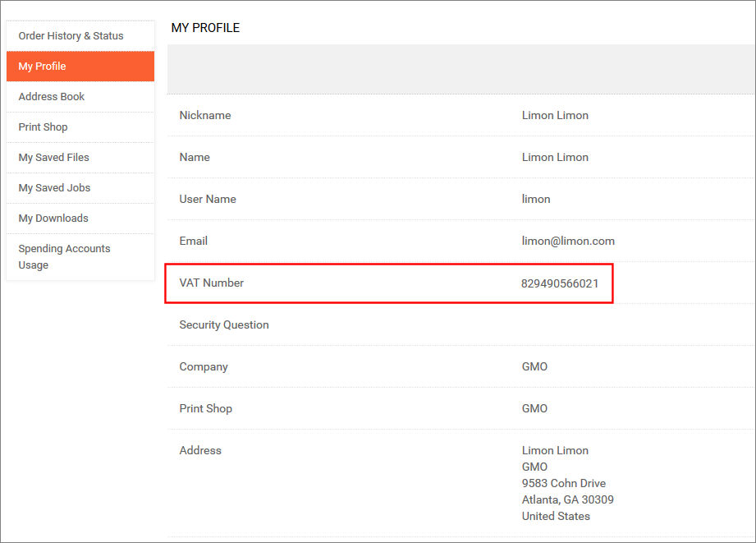Go to Print Shop sidebar item
This screenshot has height=543, width=756.
pos(44,127)
